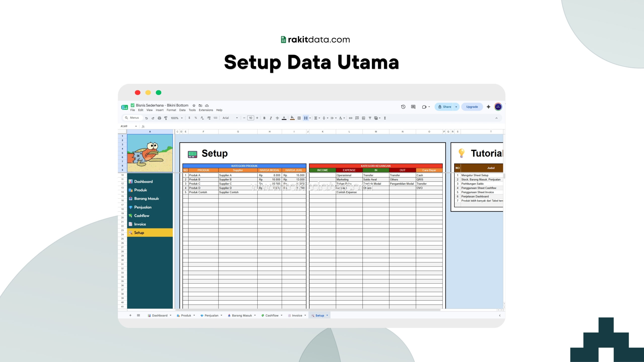The height and width of the screenshot is (362, 644).
Task: Open the Share options dropdown arrow
Action: [x=456, y=107]
